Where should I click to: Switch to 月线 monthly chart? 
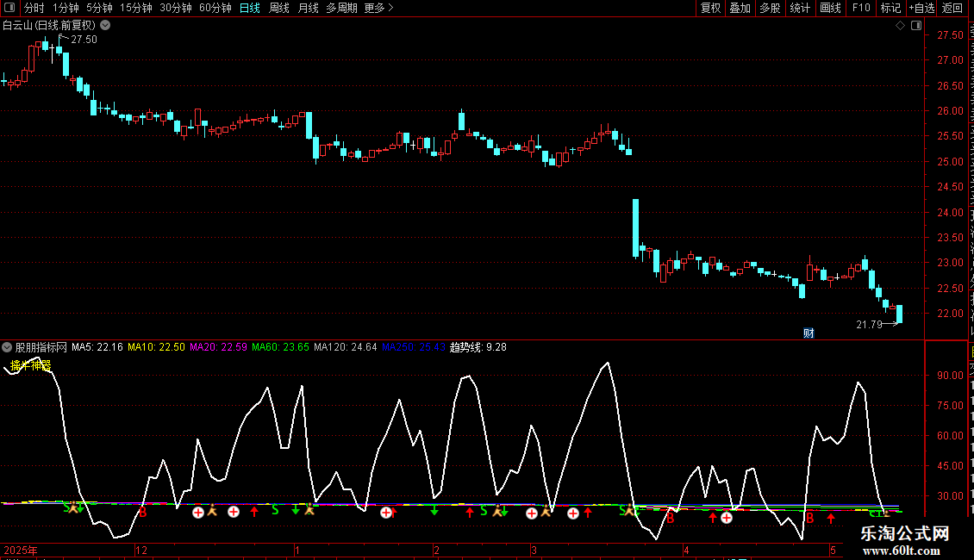308,8
